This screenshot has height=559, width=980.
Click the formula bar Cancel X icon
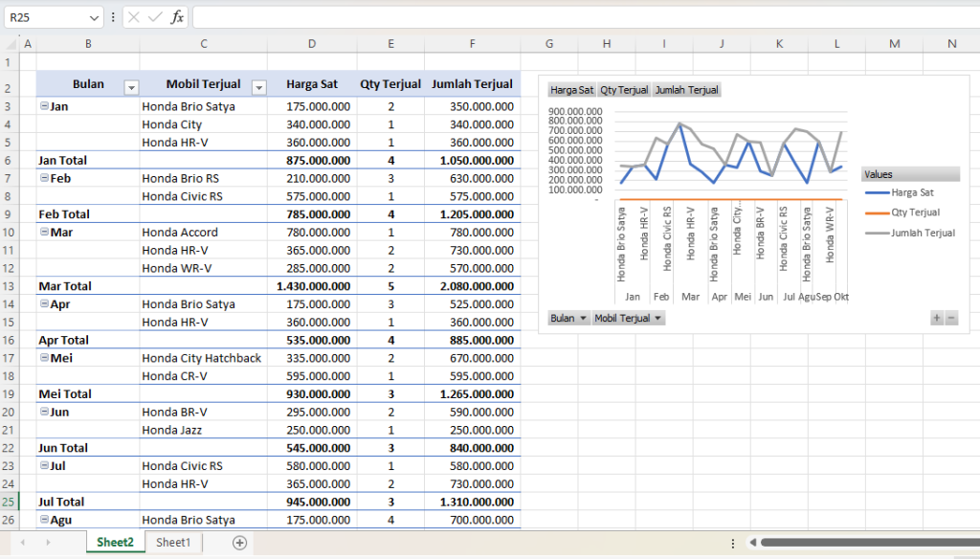tap(134, 17)
